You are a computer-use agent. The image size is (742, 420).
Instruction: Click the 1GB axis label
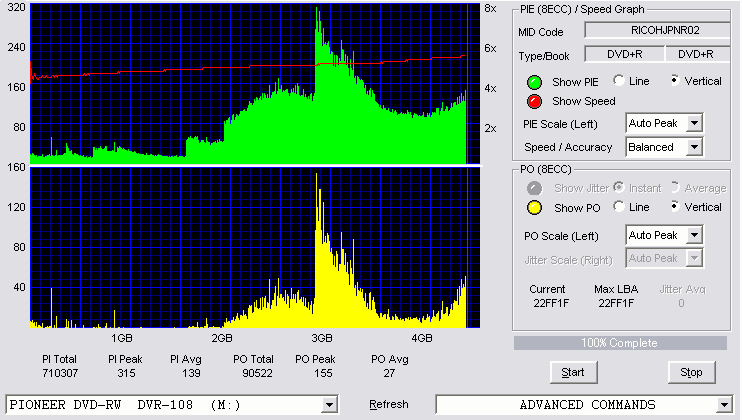click(122, 338)
